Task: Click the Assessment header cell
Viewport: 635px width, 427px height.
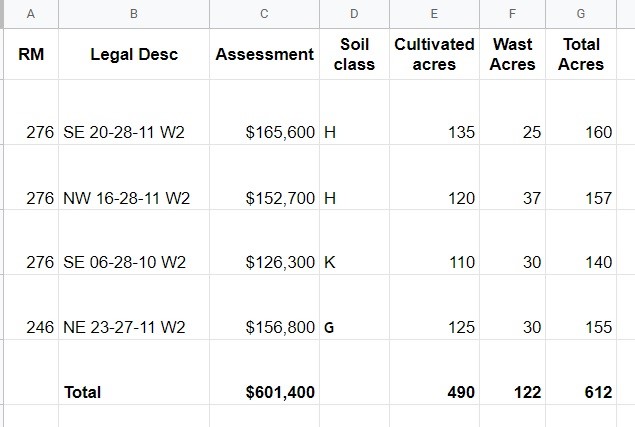Action: [264, 54]
